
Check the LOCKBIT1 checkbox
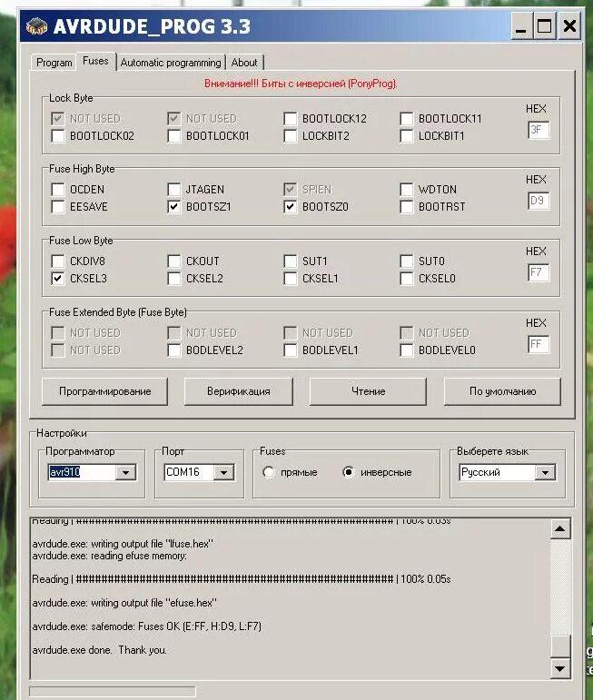pyautogui.click(x=406, y=135)
